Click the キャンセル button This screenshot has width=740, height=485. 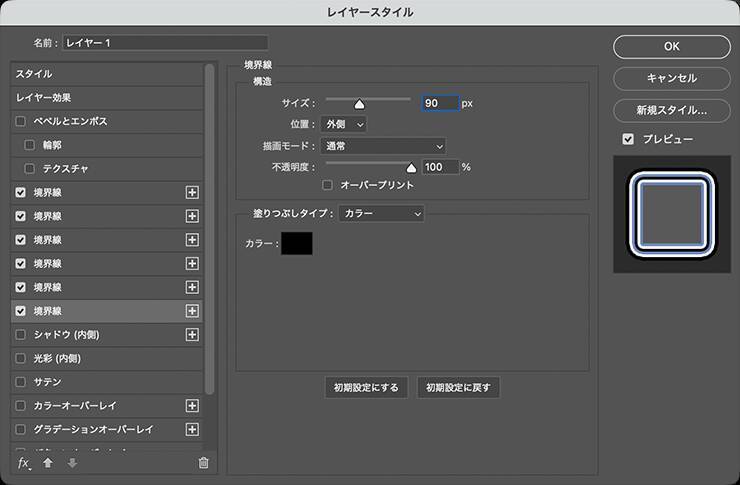click(x=672, y=78)
